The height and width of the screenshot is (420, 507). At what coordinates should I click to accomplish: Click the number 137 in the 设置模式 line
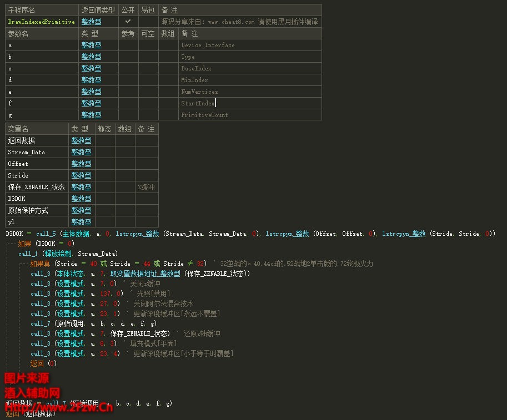(106, 294)
